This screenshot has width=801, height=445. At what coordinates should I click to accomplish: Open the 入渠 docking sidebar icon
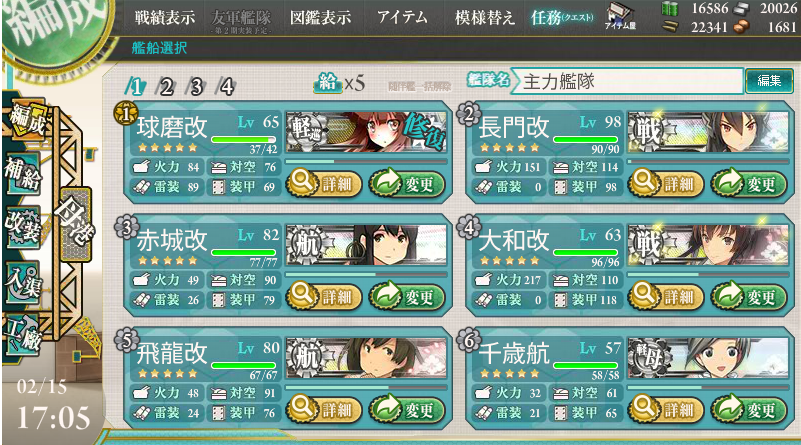point(23,284)
